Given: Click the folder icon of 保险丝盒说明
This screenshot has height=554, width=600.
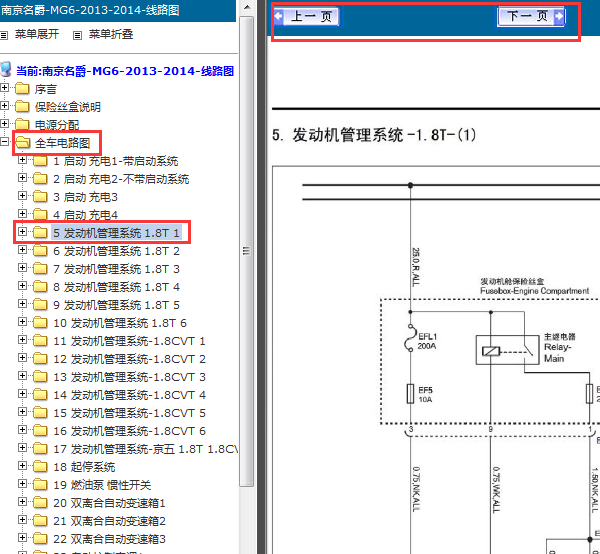Looking at the screenshot, I should [x=22, y=106].
